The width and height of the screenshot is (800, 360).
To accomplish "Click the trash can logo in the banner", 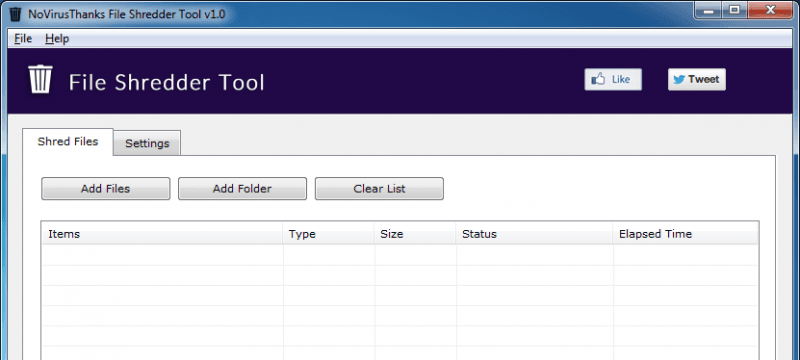I will 40,80.
